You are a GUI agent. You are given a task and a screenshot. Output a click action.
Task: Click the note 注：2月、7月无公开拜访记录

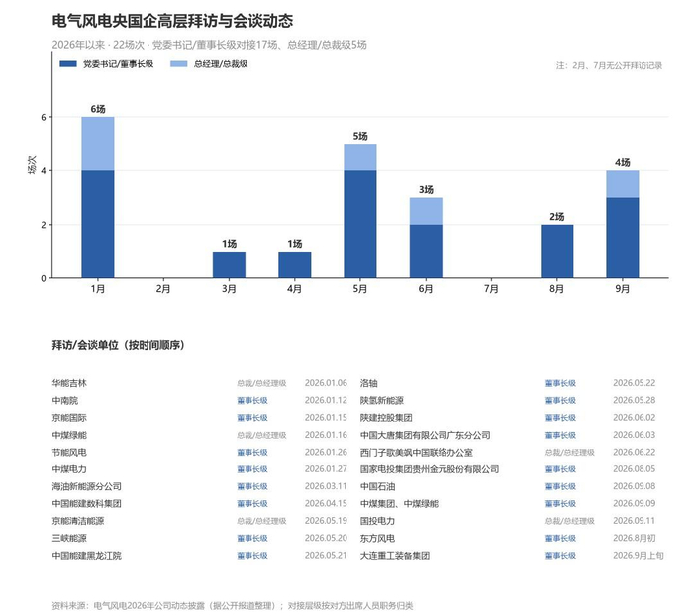click(x=609, y=66)
